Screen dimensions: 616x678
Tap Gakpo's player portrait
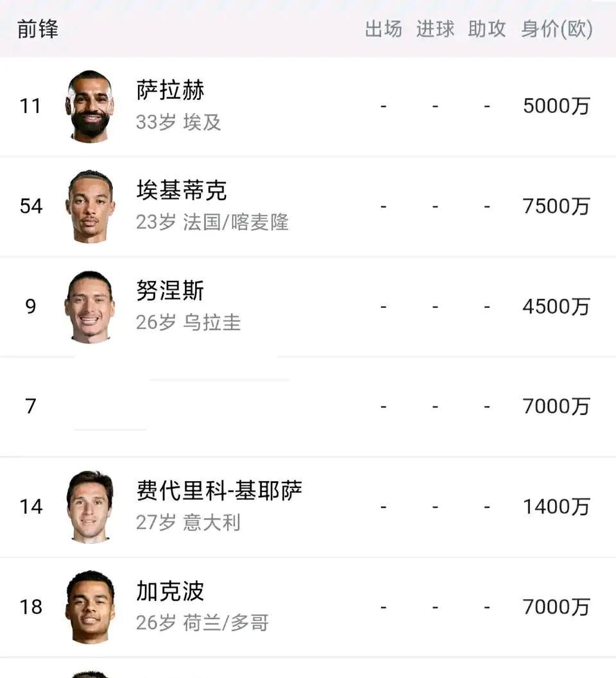(x=90, y=607)
